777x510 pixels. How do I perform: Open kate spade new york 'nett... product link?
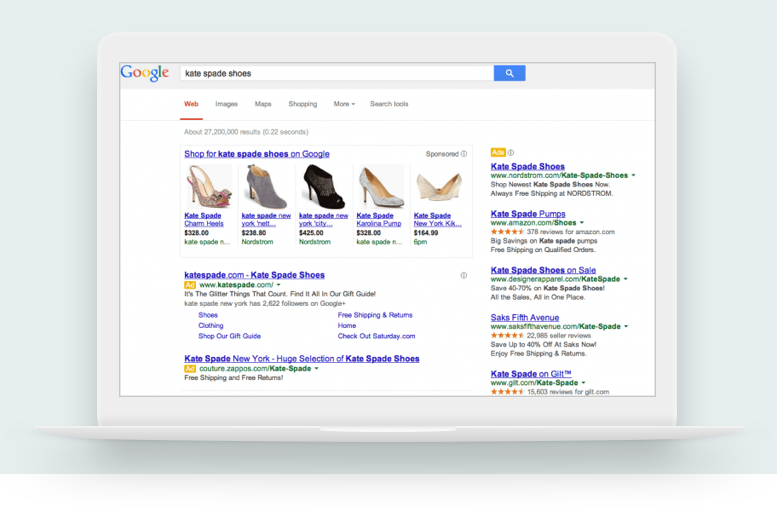coord(266,220)
